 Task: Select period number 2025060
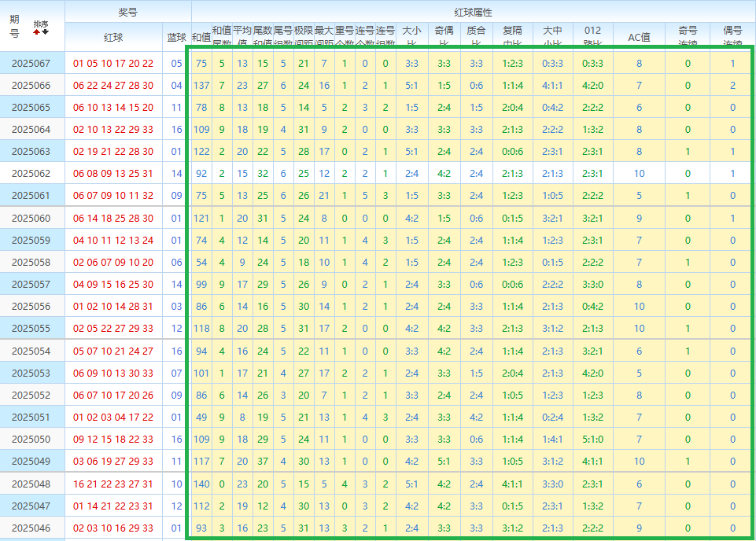coord(31,219)
